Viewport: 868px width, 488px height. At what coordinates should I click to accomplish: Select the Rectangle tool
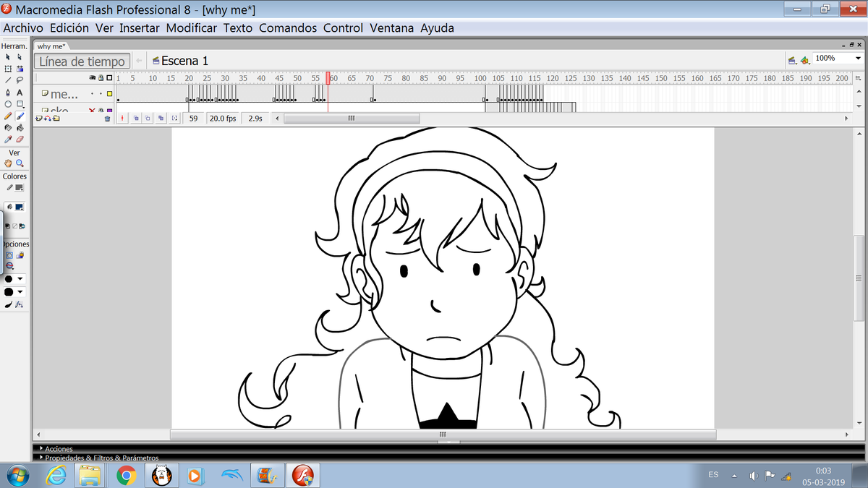point(20,103)
